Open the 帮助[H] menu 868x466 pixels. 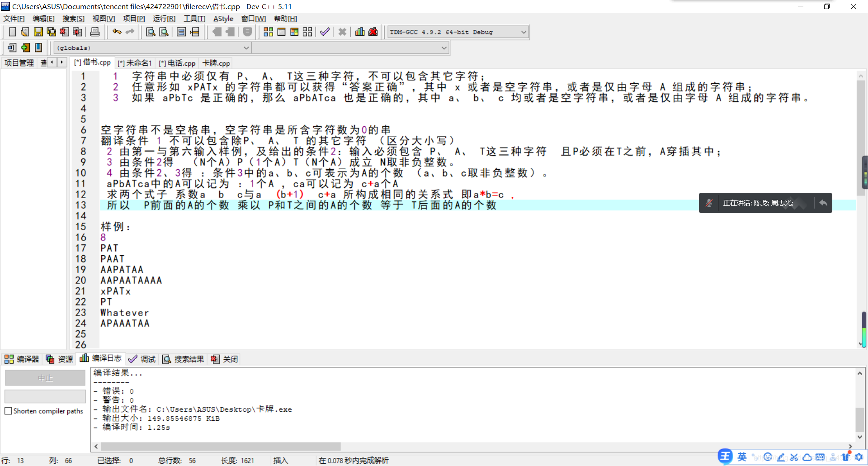(x=285, y=19)
